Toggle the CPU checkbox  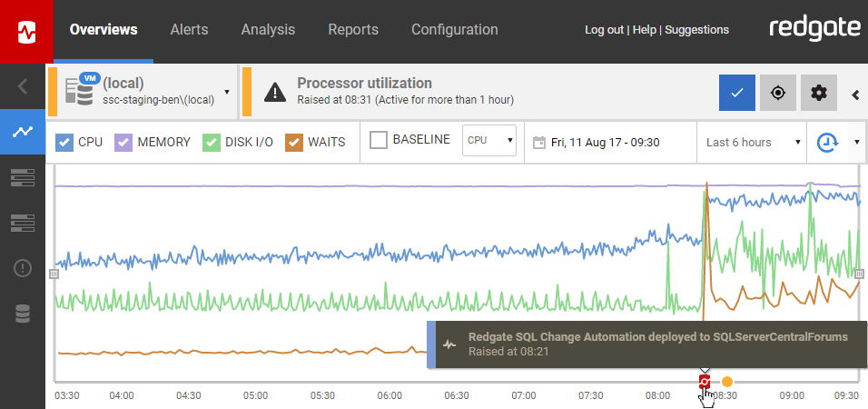click(x=64, y=143)
